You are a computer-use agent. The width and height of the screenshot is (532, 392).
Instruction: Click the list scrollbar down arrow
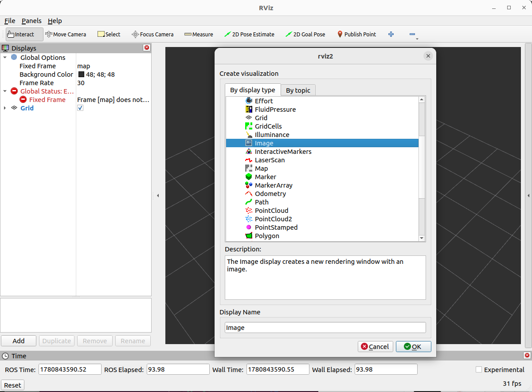tap(422, 238)
